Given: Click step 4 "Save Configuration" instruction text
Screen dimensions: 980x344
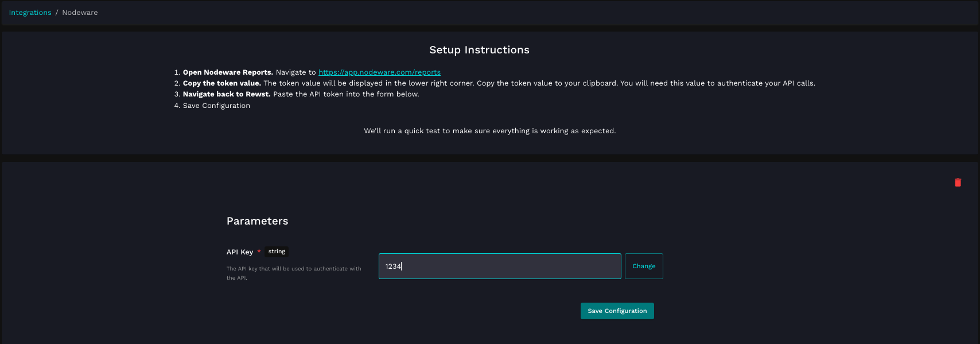Looking at the screenshot, I should (x=216, y=106).
